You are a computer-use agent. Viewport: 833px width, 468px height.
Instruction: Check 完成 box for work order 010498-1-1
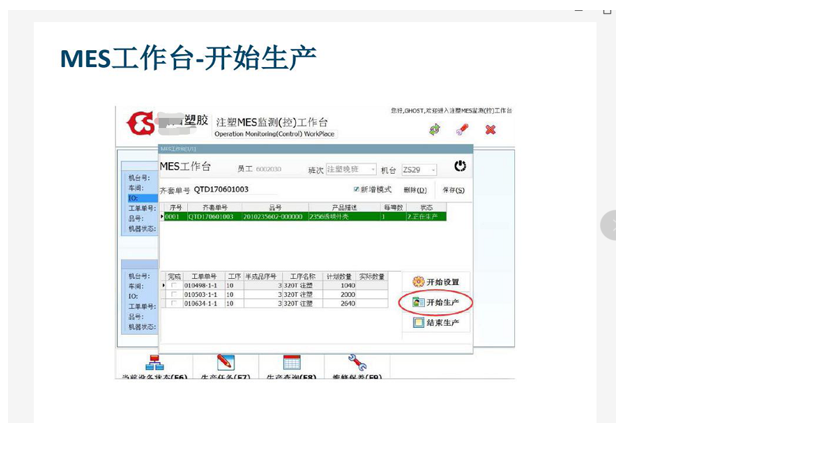(174, 286)
